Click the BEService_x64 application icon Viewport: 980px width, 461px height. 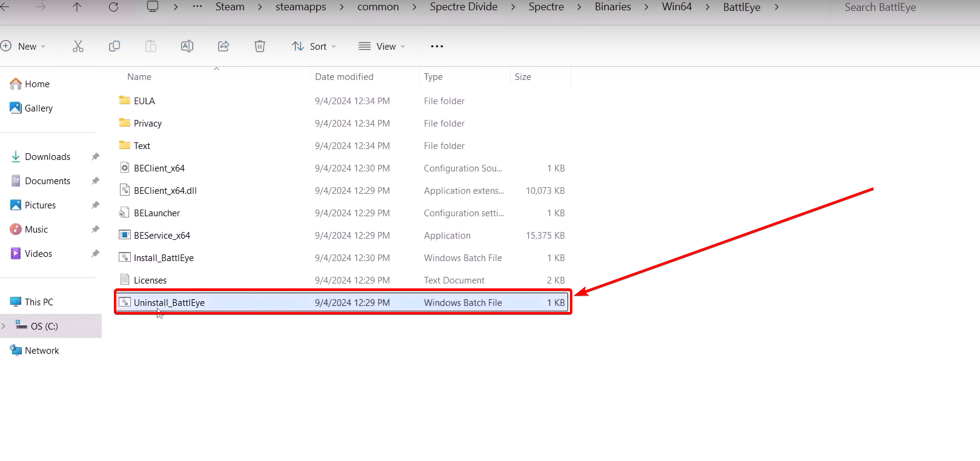[125, 235]
